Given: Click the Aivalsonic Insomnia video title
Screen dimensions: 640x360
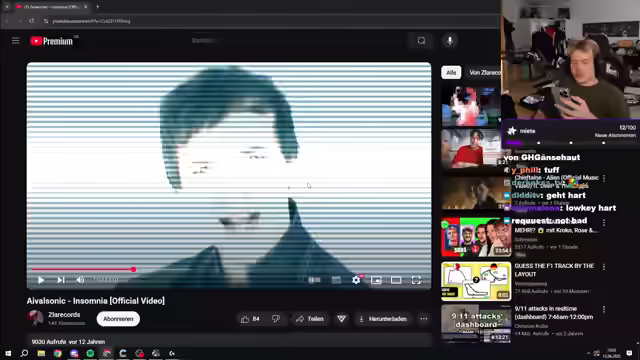Looking at the screenshot, I should 96,301.
